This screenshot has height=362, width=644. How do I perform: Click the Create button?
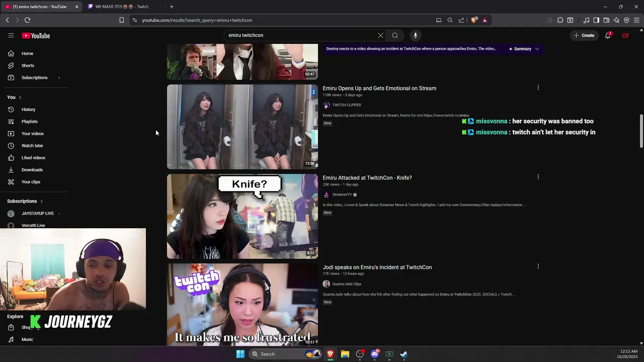coord(584,35)
